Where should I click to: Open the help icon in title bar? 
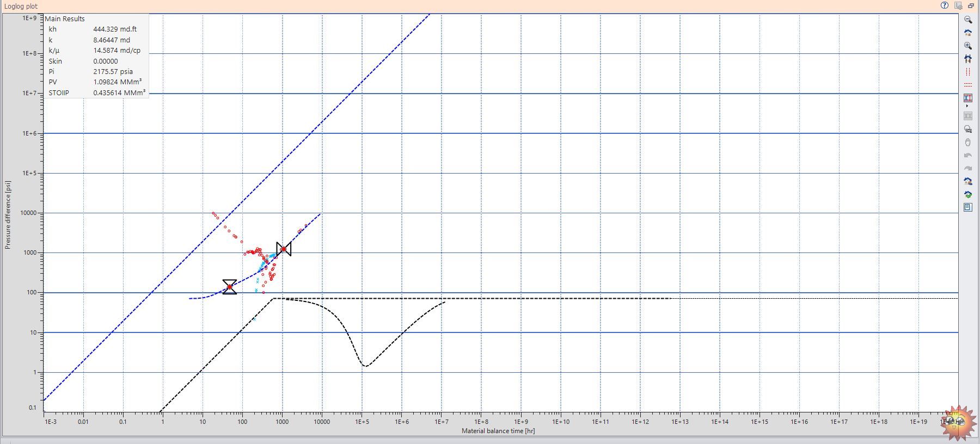tap(944, 5)
